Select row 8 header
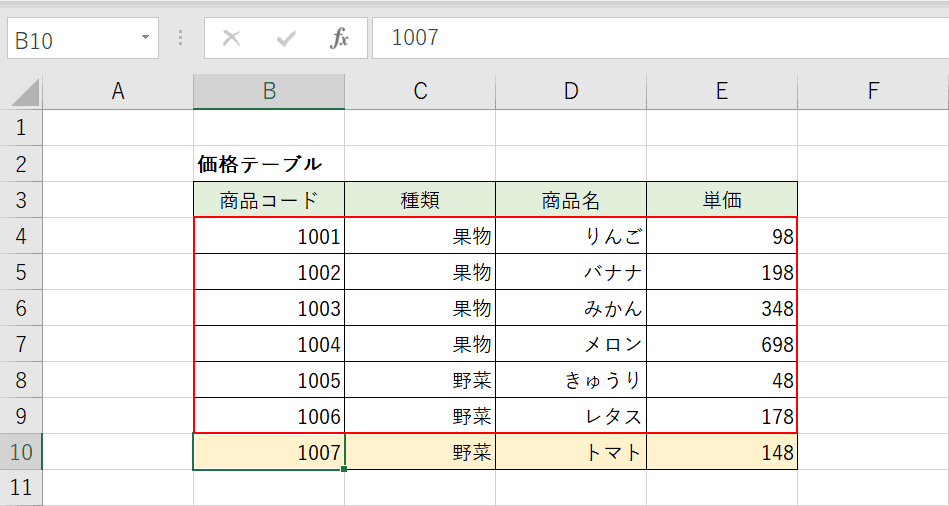The width and height of the screenshot is (949, 506). click(x=21, y=380)
